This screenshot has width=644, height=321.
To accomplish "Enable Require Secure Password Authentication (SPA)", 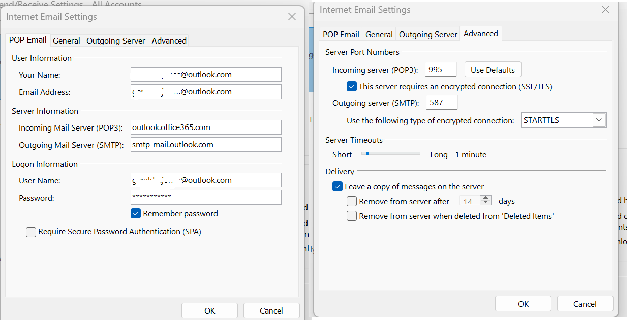I will pyautogui.click(x=30, y=232).
